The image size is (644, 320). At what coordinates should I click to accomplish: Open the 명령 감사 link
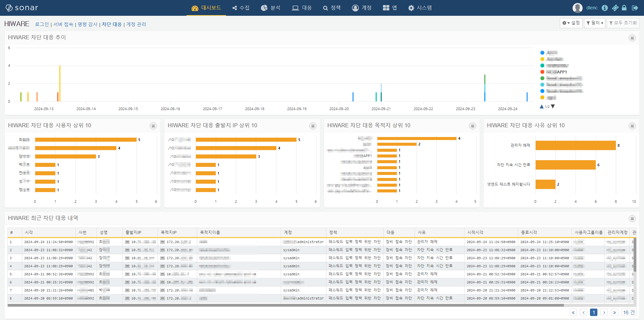[88, 24]
